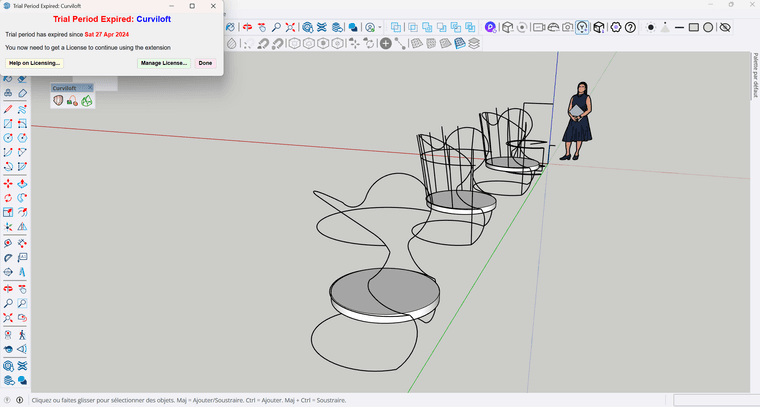
Task: Select the Look Around eye tool
Action: [x=8, y=349]
